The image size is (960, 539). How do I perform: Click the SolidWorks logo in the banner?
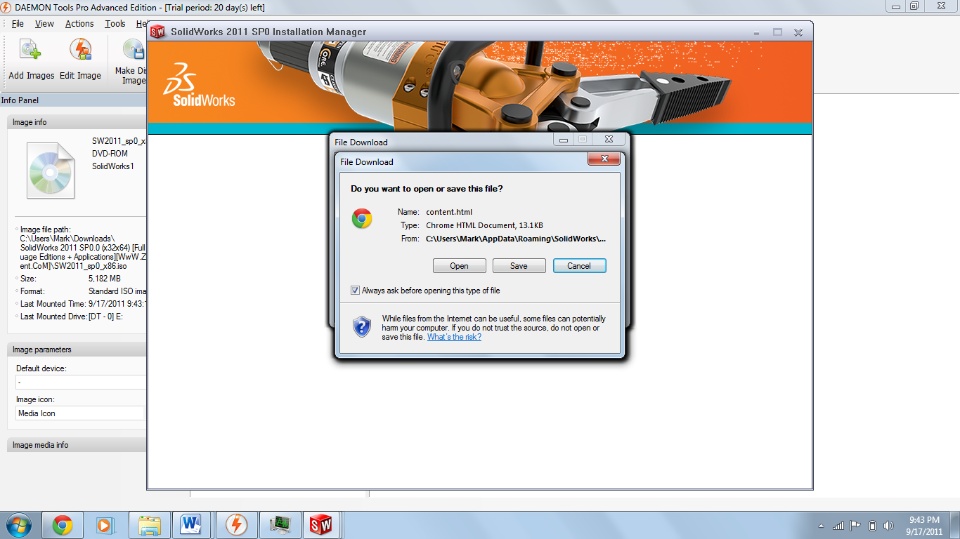[198, 85]
